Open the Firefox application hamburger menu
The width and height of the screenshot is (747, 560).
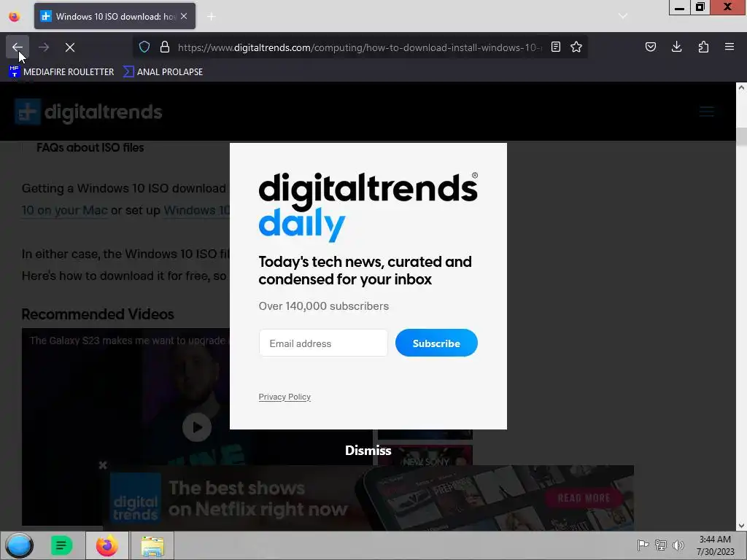tap(729, 47)
